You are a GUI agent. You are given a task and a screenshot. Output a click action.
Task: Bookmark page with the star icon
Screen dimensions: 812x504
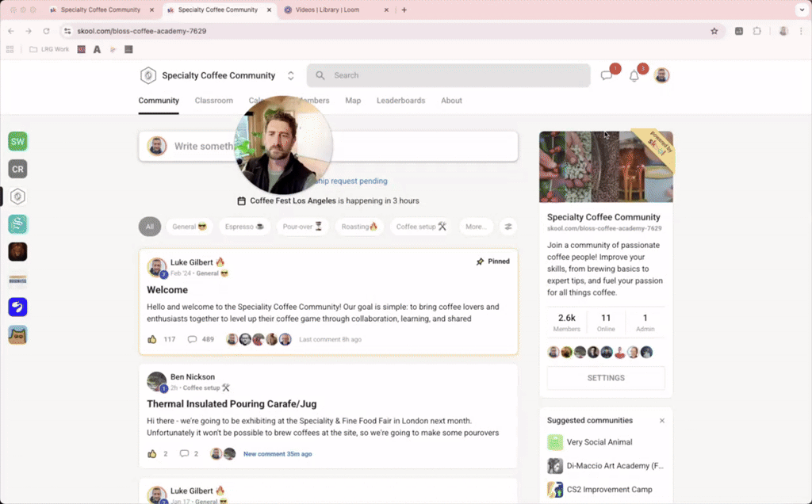(714, 31)
